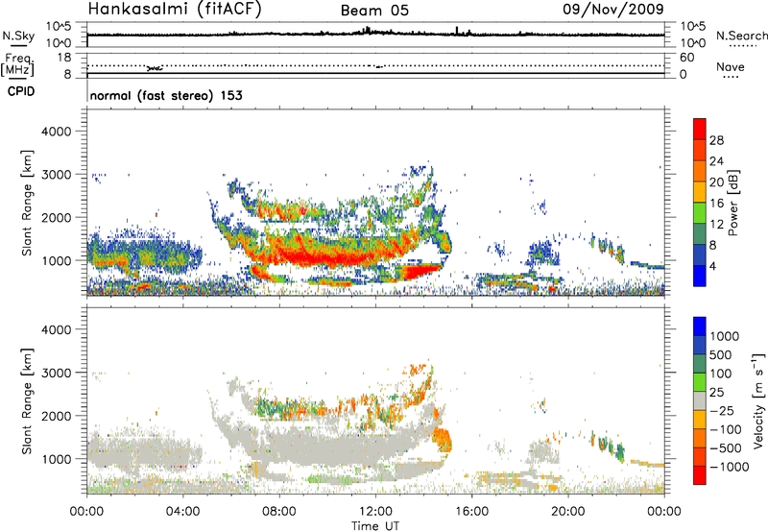Image resolution: width=768 pixels, height=532 pixels.
Task: Click the 'N.Search' legend label
Action: pos(741,36)
